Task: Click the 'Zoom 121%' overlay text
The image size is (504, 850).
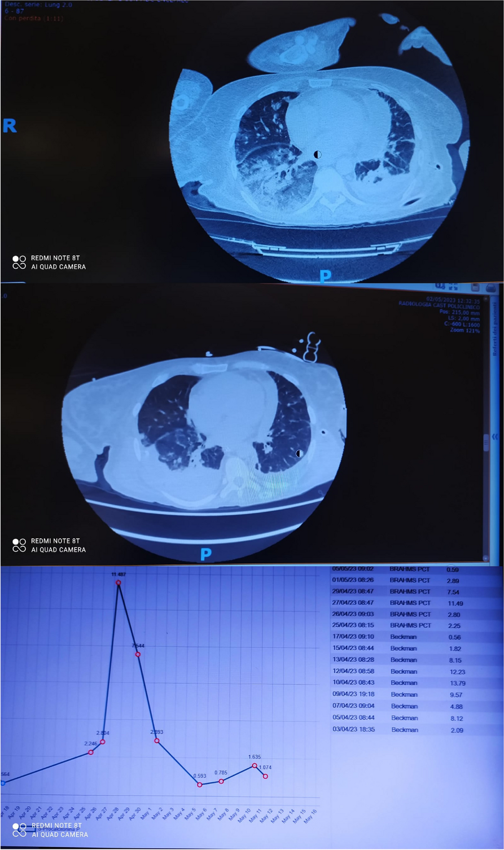Action: [x=465, y=331]
